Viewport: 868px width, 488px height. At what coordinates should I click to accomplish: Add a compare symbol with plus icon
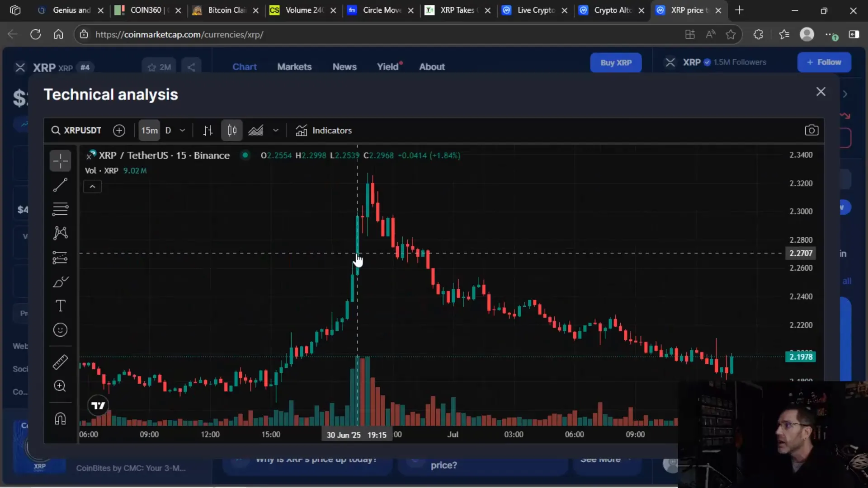(119, 131)
